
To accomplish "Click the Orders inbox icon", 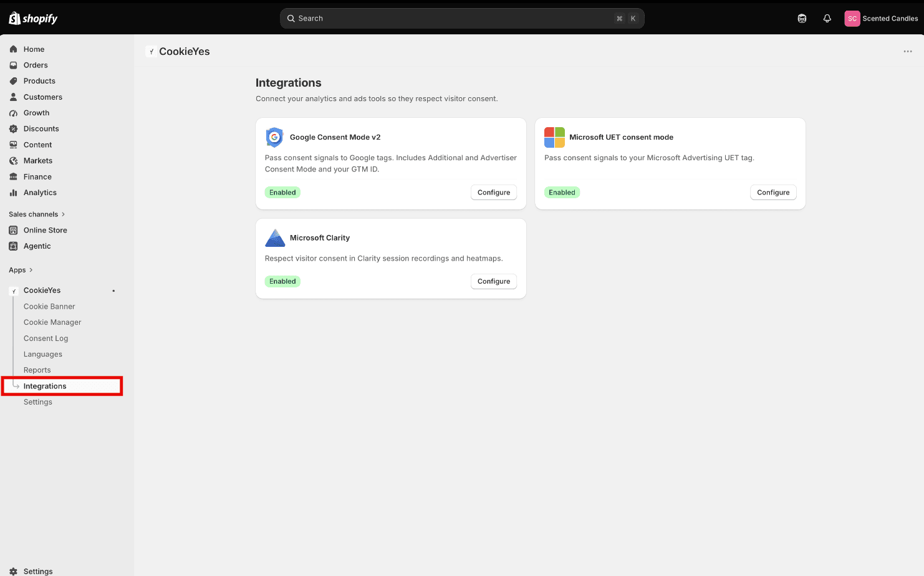I will (13, 65).
